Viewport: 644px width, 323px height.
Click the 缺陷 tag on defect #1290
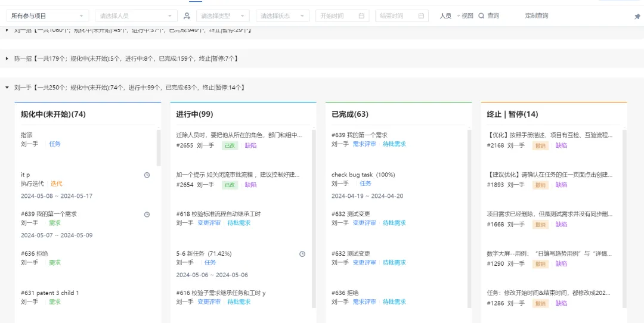tap(562, 264)
